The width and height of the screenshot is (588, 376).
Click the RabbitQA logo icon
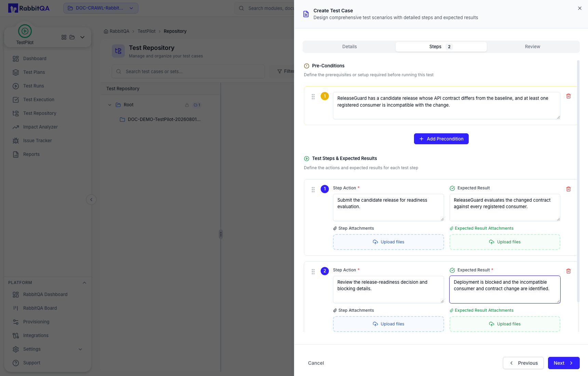tap(13, 8)
